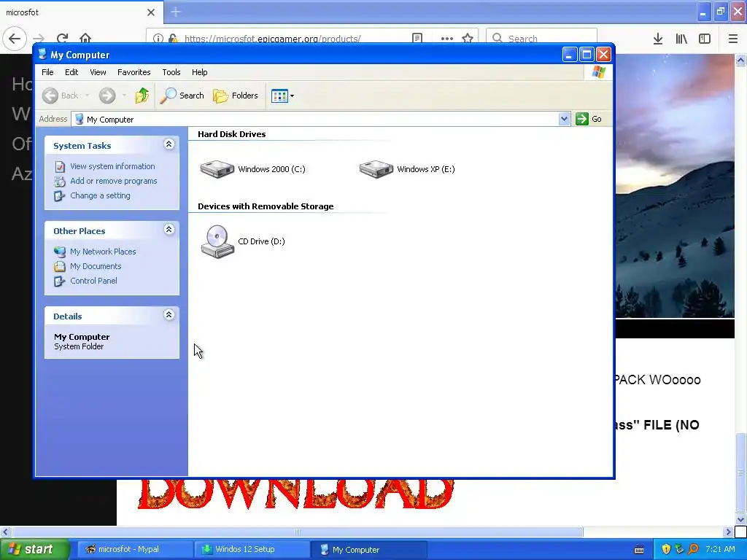Screen dimensions: 747x560
Task: Open the Tools menu
Action: pos(171,72)
